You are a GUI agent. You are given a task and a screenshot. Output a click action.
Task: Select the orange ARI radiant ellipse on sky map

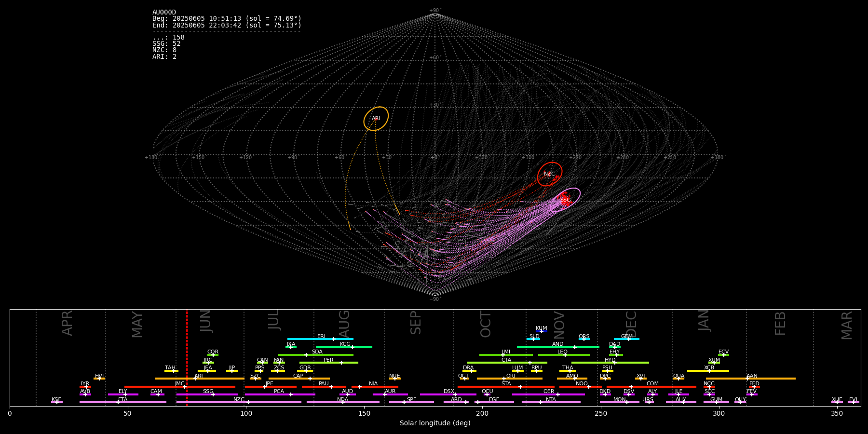tap(376, 119)
